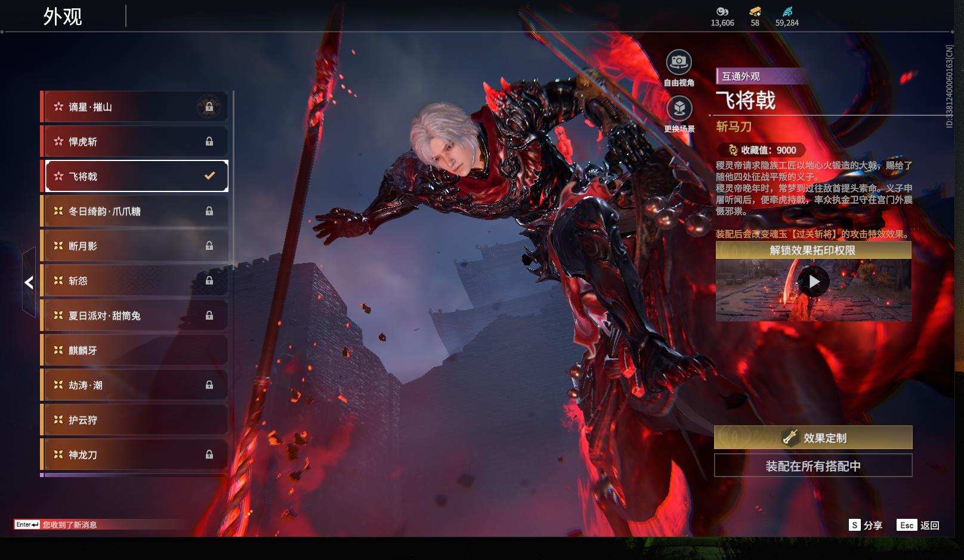Screen dimensions: 964x560
Task: Click the Esc 返回 back button
Action: 918,525
